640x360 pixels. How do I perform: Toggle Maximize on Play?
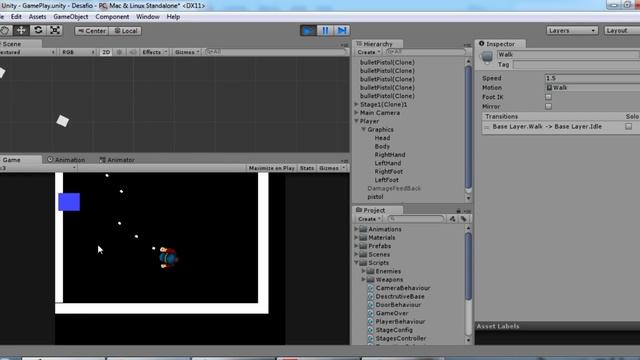click(271, 168)
